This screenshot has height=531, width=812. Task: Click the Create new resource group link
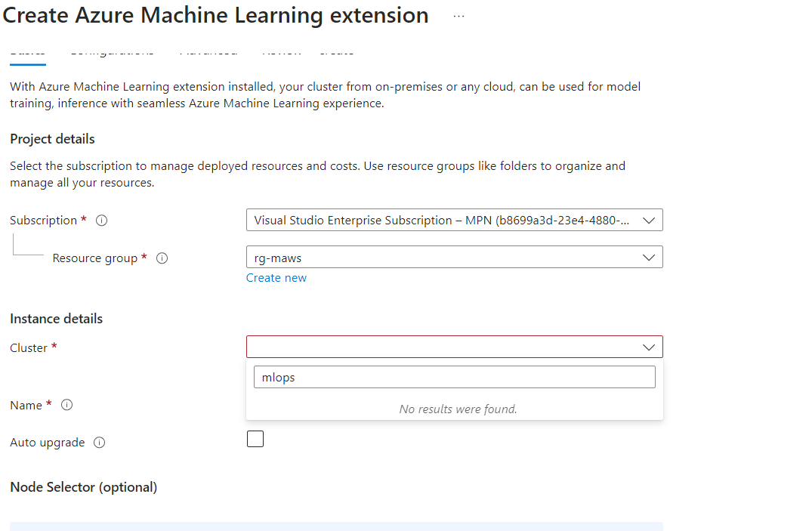point(276,277)
